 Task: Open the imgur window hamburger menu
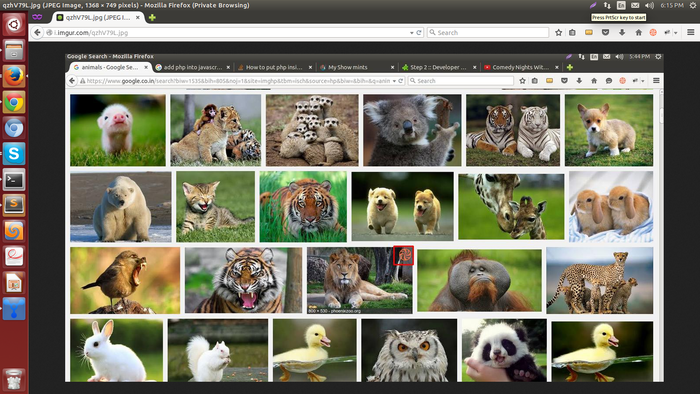691,33
